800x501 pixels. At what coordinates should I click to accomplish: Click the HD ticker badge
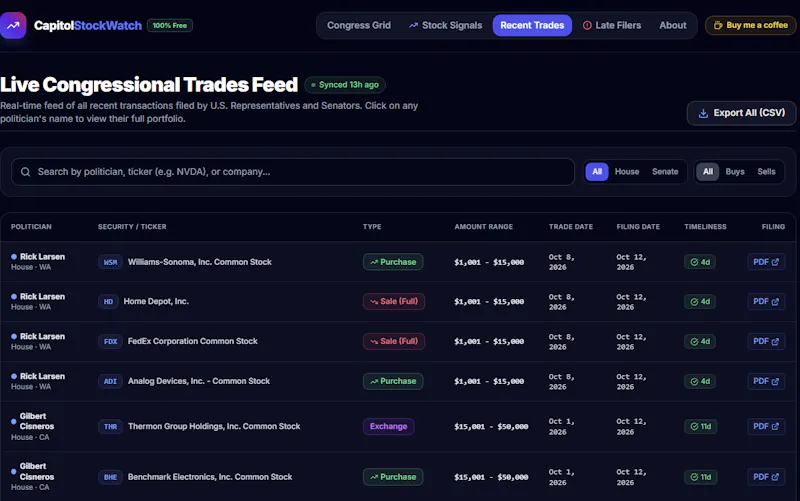(x=108, y=302)
